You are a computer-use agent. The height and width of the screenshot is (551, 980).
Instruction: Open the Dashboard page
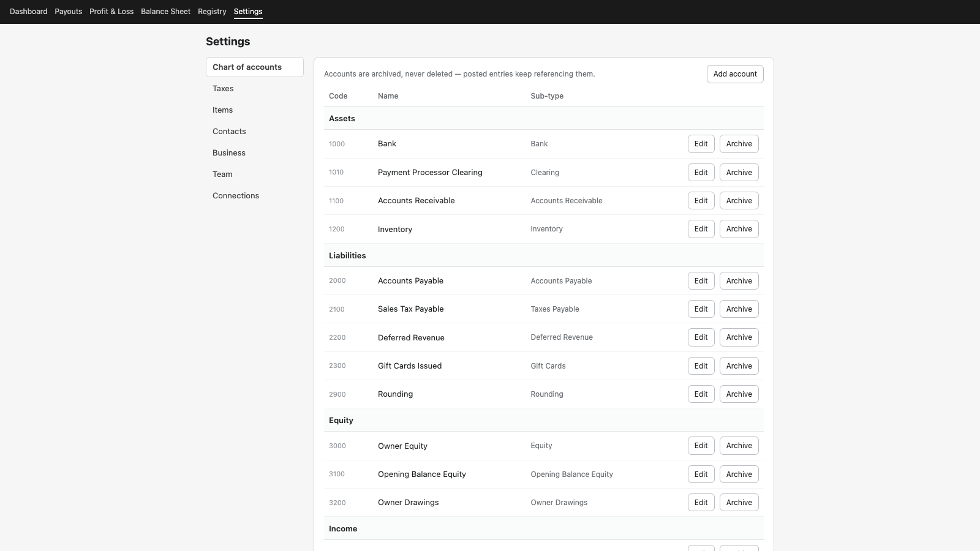pyautogui.click(x=28, y=12)
